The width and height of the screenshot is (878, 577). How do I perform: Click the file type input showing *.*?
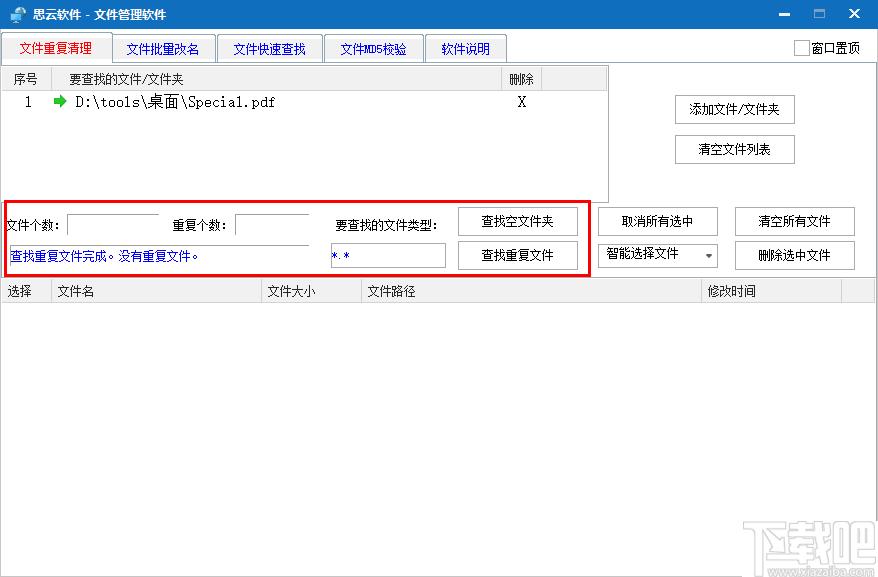(388, 256)
